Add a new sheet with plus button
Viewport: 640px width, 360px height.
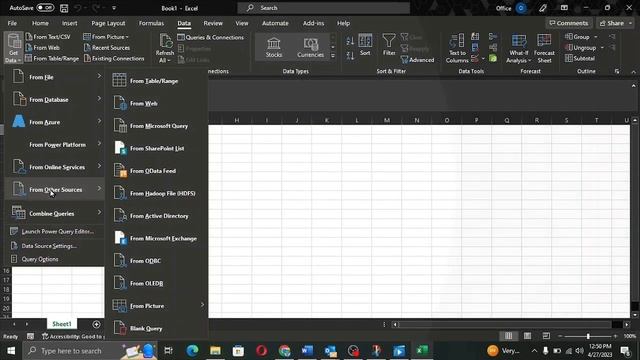(96, 324)
